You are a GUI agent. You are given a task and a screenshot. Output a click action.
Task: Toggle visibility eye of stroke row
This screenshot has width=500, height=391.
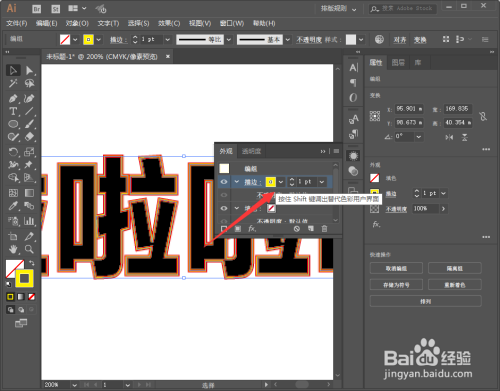point(224,182)
